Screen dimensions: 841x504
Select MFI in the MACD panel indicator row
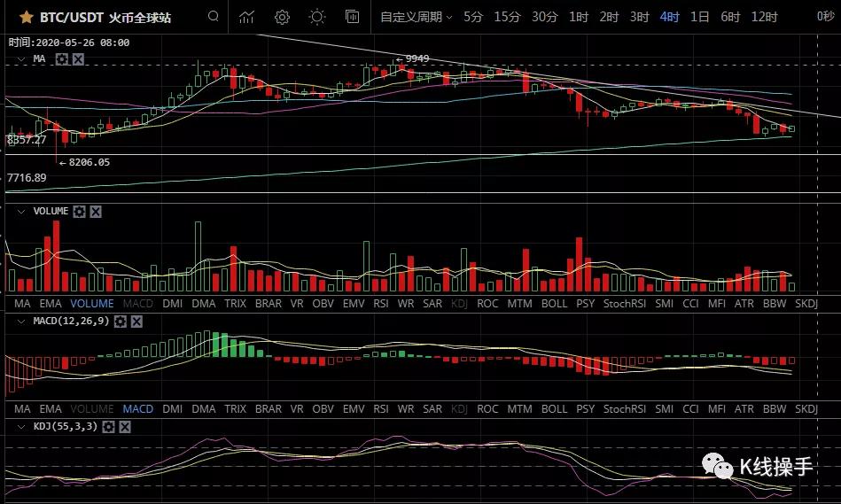[717, 409]
